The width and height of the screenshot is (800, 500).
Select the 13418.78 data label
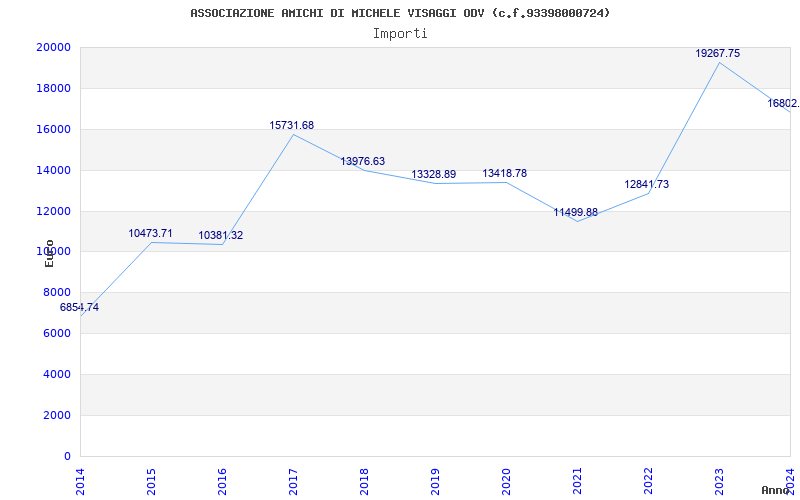click(x=505, y=173)
